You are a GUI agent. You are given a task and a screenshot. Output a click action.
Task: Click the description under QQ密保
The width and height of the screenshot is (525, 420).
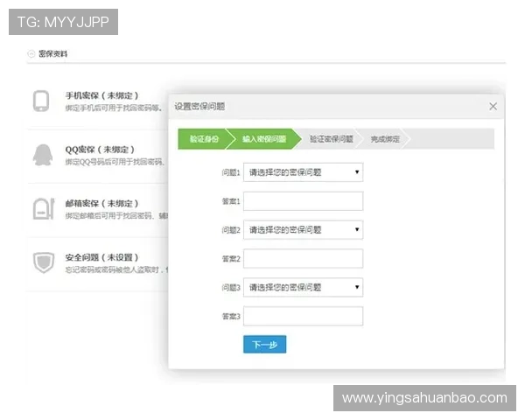pyautogui.click(x=115, y=162)
